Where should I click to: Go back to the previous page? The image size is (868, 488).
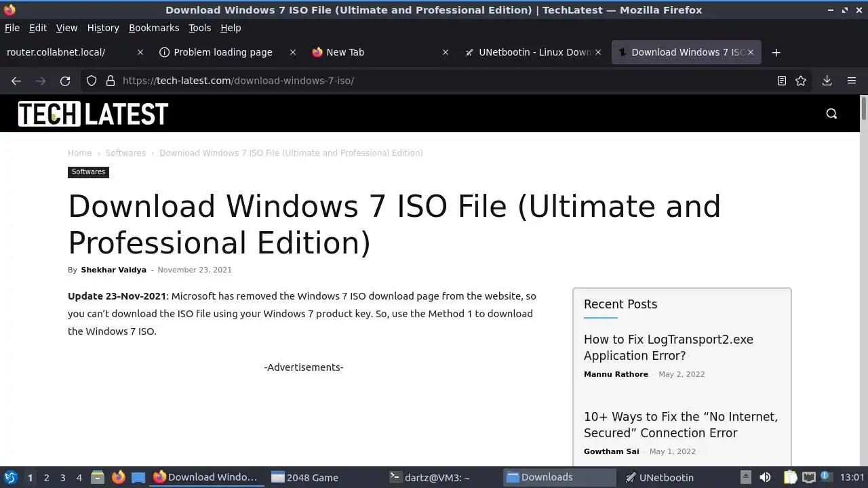pos(16,81)
